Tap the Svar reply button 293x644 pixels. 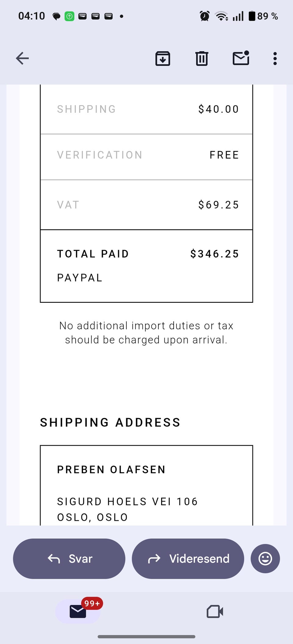(x=69, y=559)
